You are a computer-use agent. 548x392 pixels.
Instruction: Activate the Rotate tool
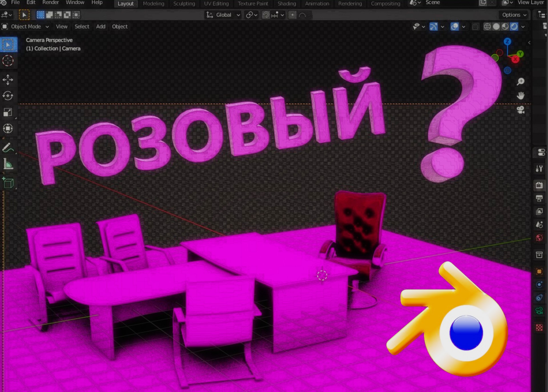tap(8, 96)
